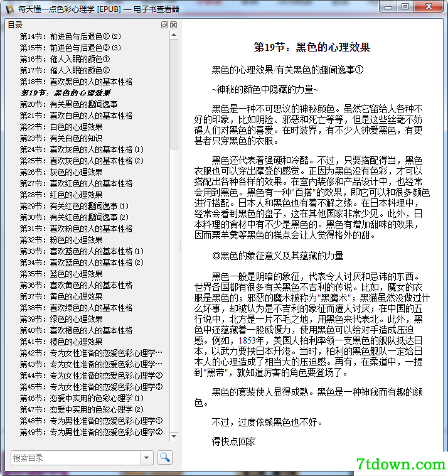Go to 第17节：催人入眠的颜色②
The width and height of the screenshot is (448, 476).
65,70
